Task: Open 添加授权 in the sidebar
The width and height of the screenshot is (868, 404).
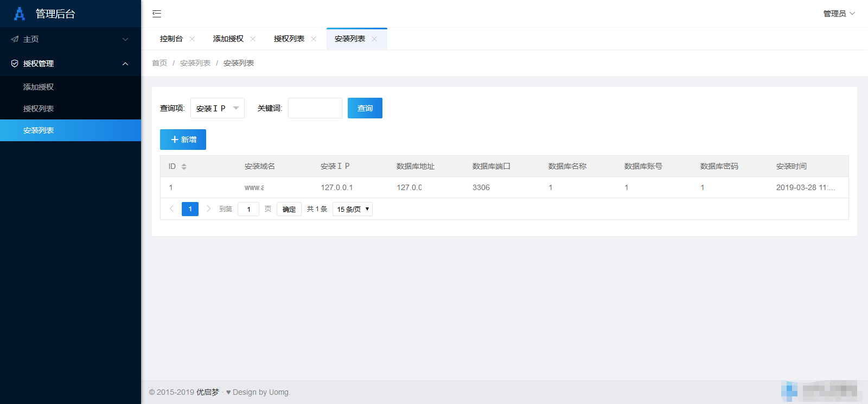Action: (x=39, y=87)
